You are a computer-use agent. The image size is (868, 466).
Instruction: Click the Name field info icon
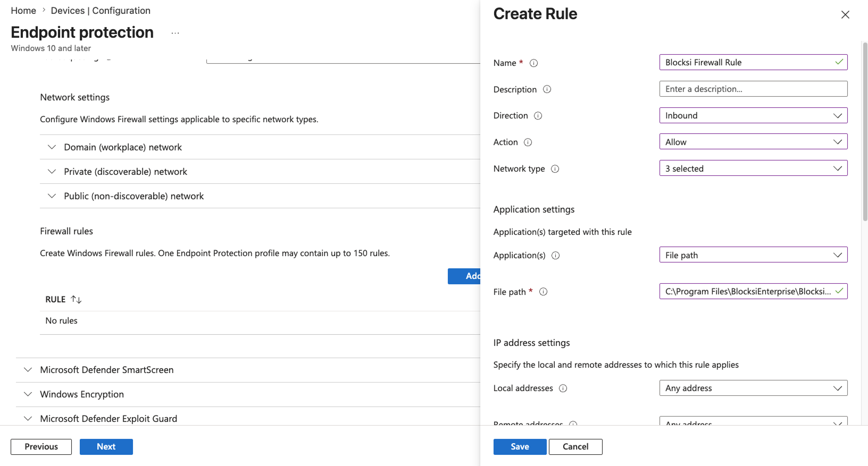[x=533, y=63]
